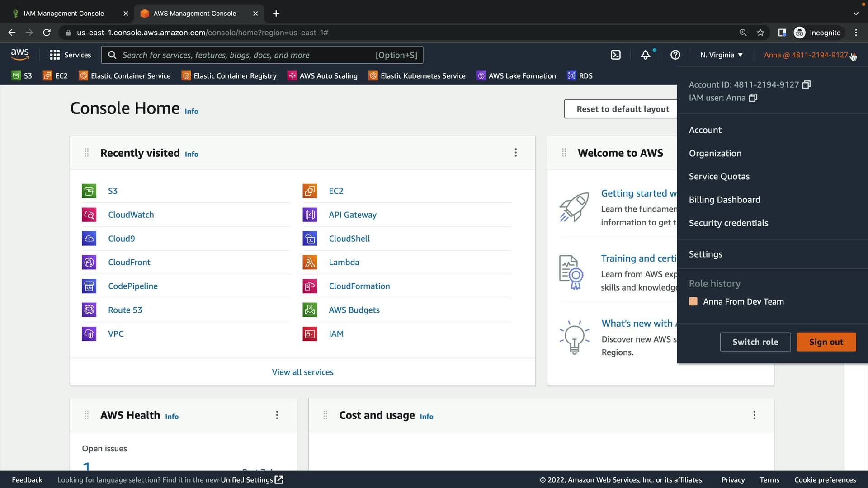The height and width of the screenshot is (488, 868).
Task: Copy IAM user name Anna icon
Action: (x=753, y=98)
